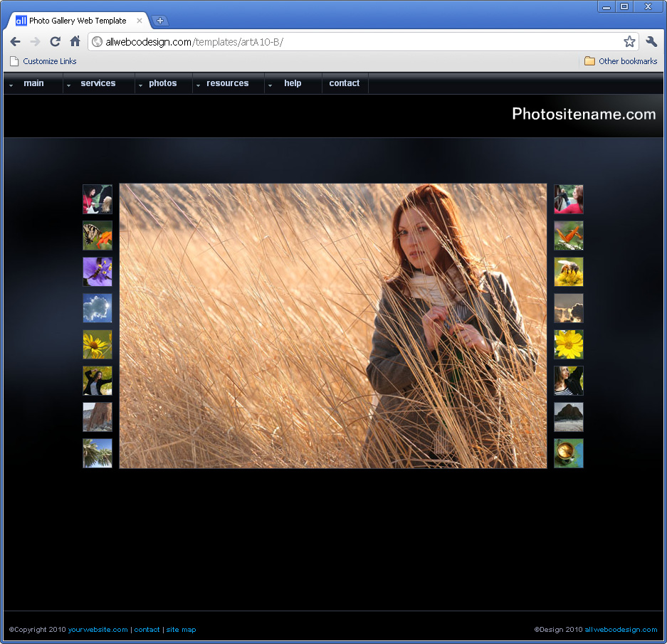Screen dimensions: 667x644
Task: Click the browser back arrow
Action: (x=15, y=42)
